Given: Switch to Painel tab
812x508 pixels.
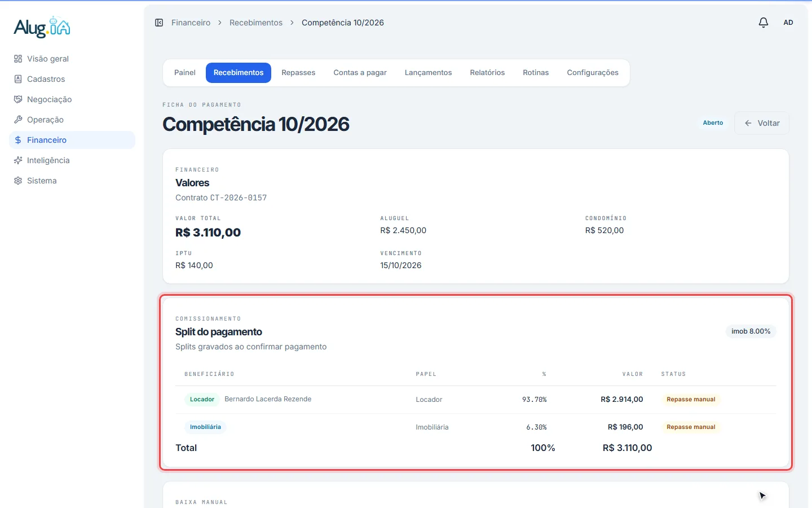Looking at the screenshot, I should pos(185,73).
